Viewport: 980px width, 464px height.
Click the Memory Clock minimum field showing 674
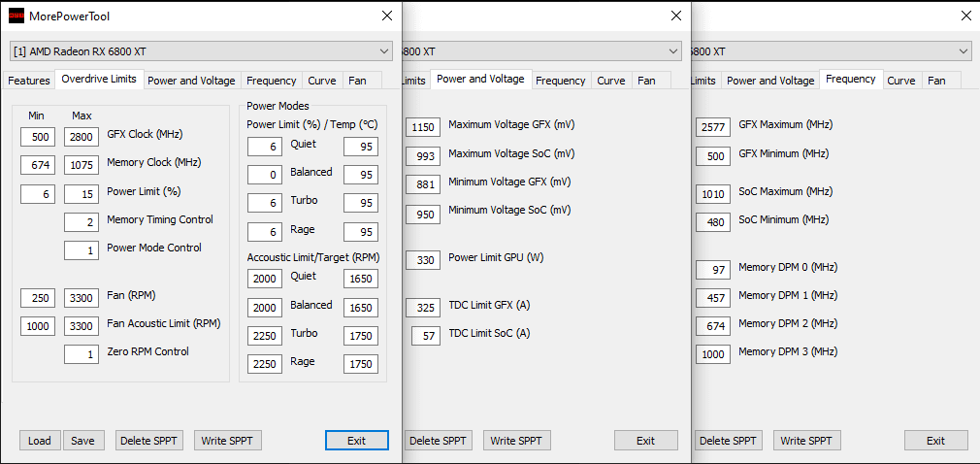click(x=38, y=165)
